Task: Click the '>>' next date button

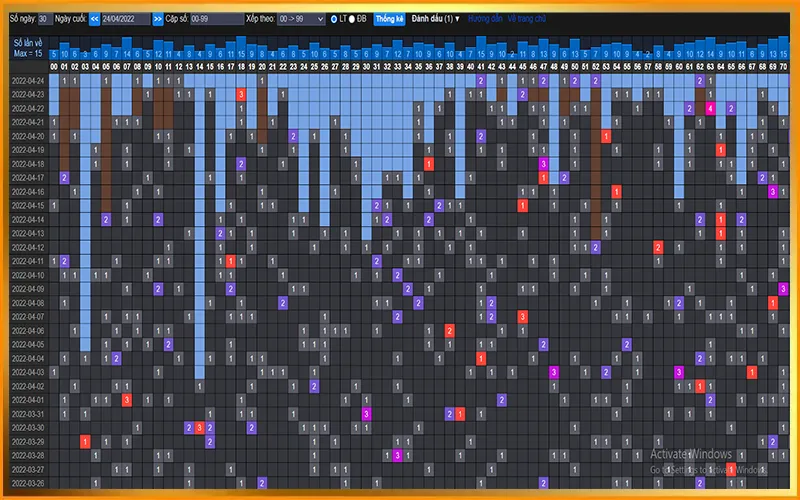Action: click(x=158, y=19)
